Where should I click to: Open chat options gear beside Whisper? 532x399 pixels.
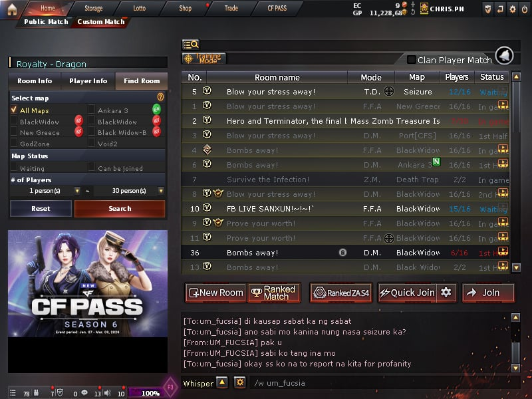tap(240, 382)
